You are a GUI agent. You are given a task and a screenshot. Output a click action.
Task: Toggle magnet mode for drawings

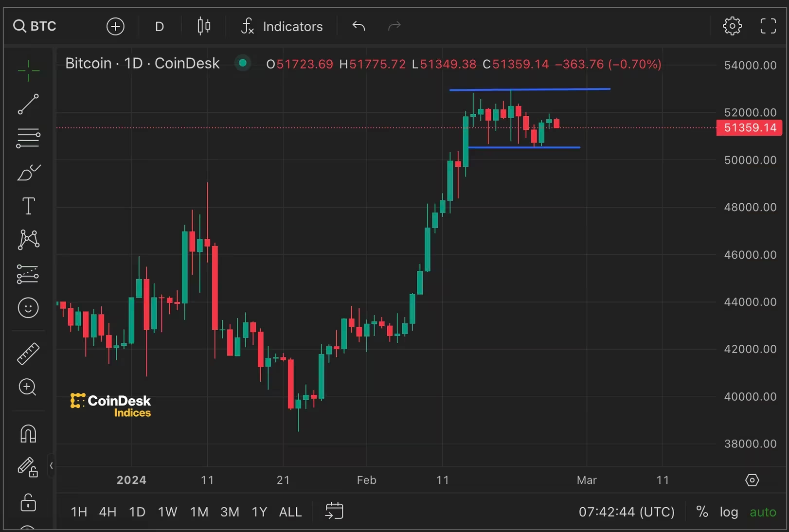point(28,433)
